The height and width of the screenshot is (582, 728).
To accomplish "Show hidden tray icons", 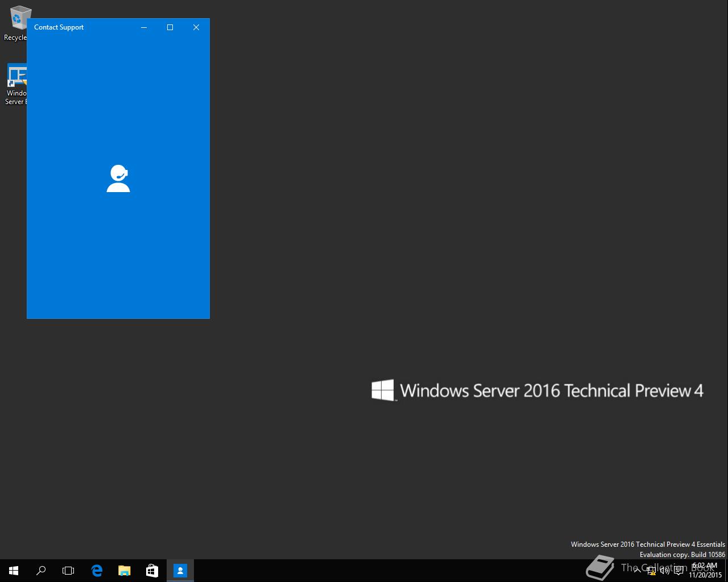I will click(638, 571).
